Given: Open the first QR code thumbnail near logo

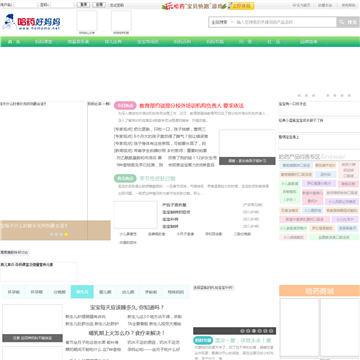Looking at the screenshot, I should 87,21.
